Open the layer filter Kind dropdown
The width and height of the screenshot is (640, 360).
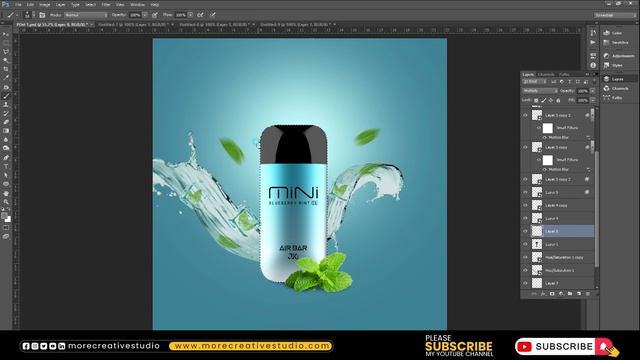pos(535,82)
